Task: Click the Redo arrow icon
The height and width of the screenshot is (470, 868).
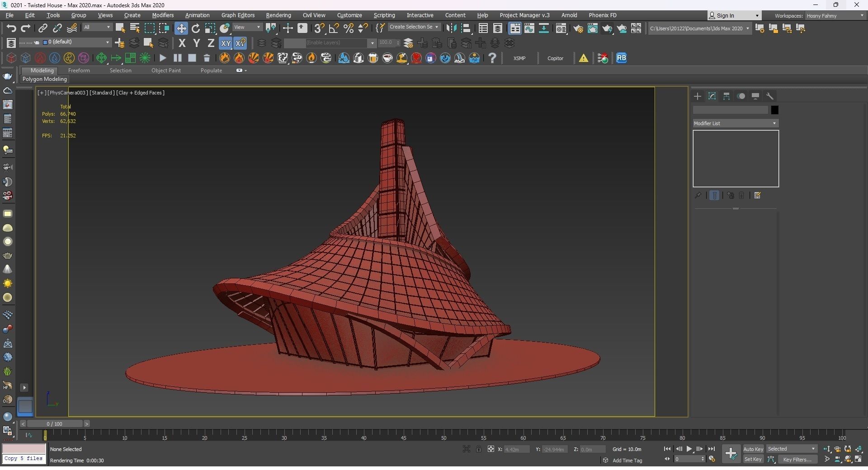Action: pos(26,28)
